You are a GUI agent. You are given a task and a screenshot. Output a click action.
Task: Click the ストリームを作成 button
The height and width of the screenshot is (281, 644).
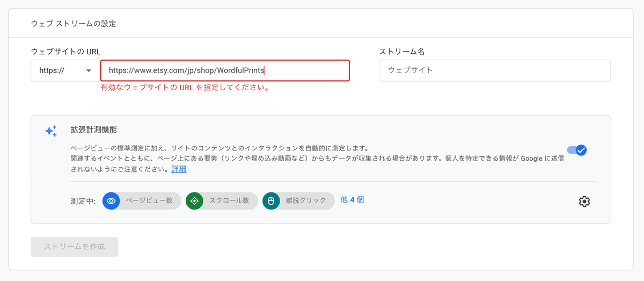[x=75, y=247]
